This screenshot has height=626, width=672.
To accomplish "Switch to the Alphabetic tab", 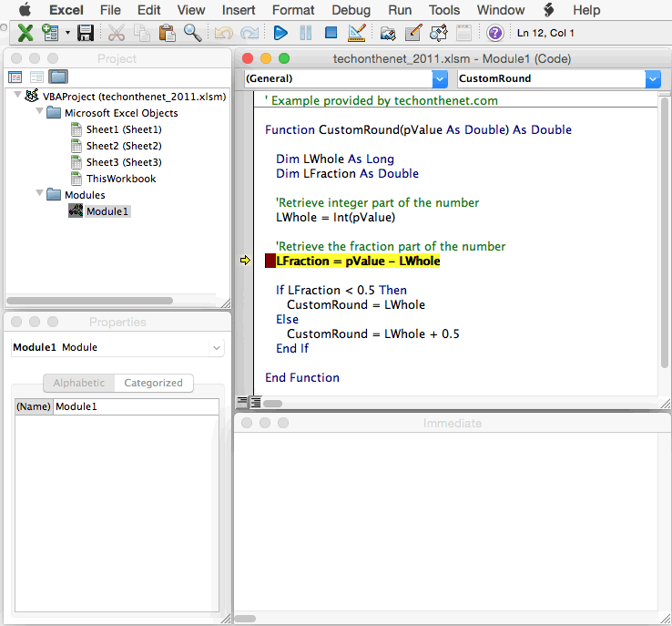I will (x=79, y=383).
